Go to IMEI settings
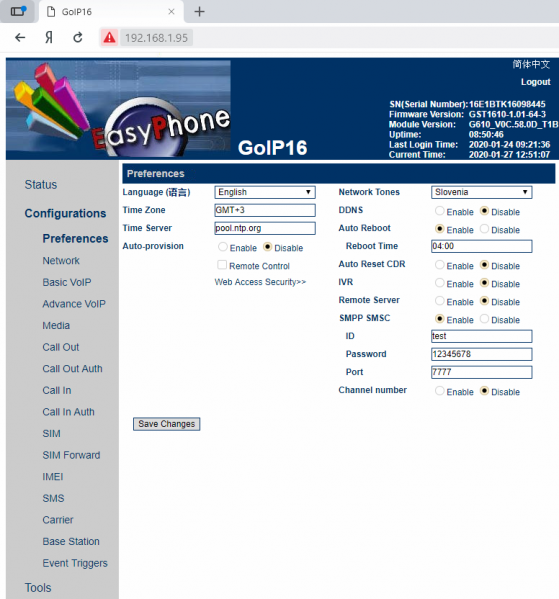The width and height of the screenshot is (559, 599). click(53, 477)
